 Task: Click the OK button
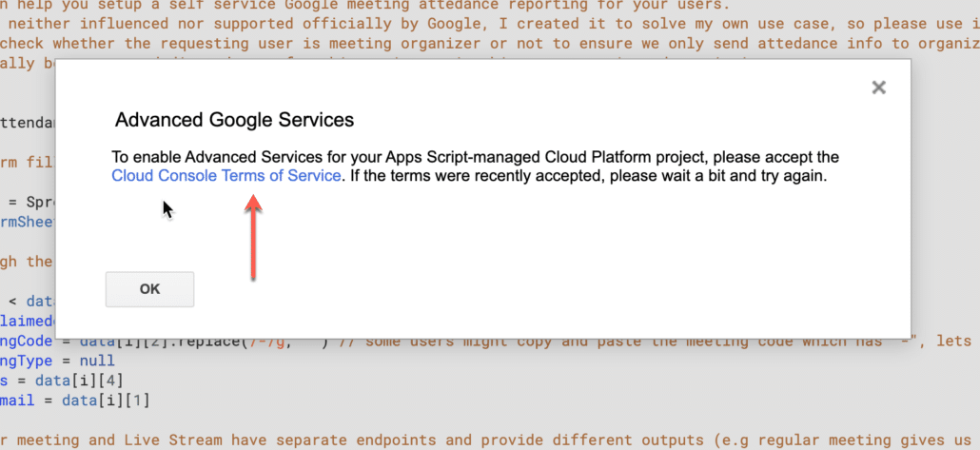tap(150, 289)
